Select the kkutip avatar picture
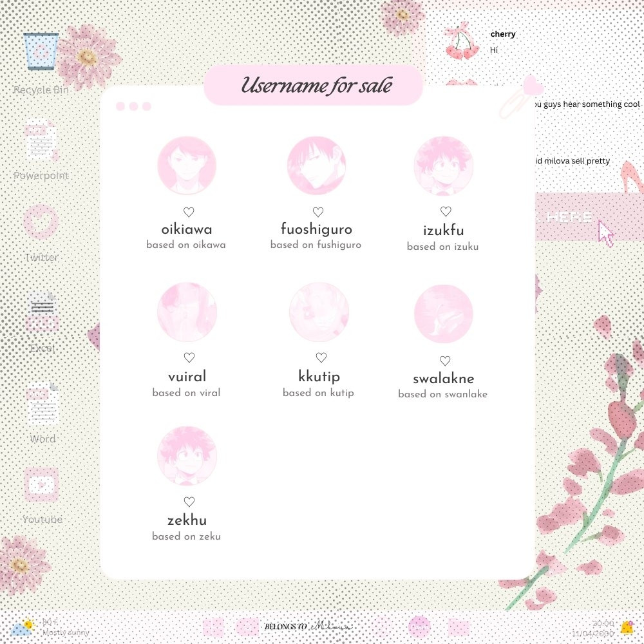 pyautogui.click(x=319, y=312)
